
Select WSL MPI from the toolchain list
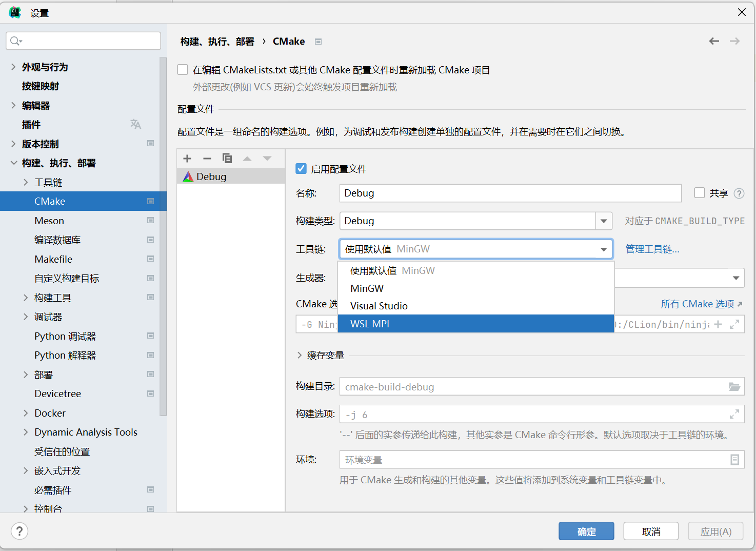point(370,324)
